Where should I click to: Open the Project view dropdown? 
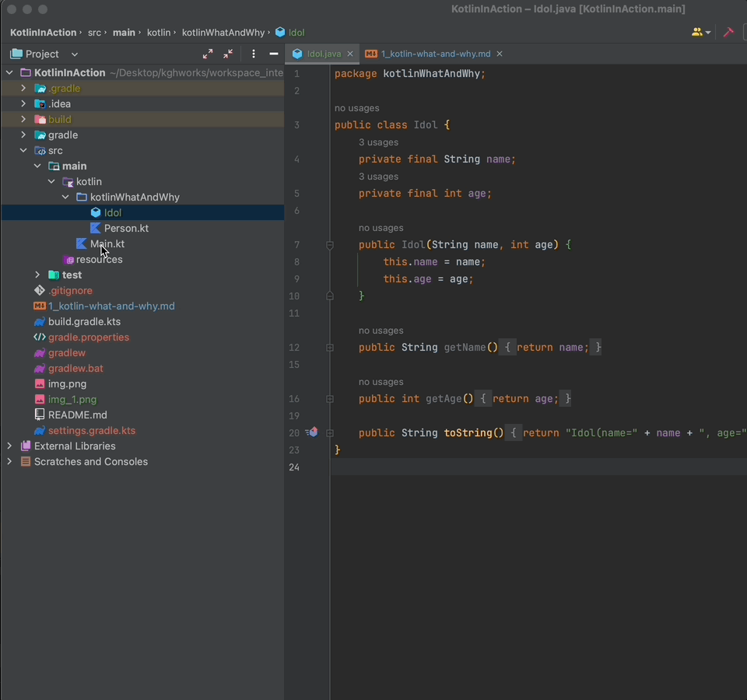75,54
